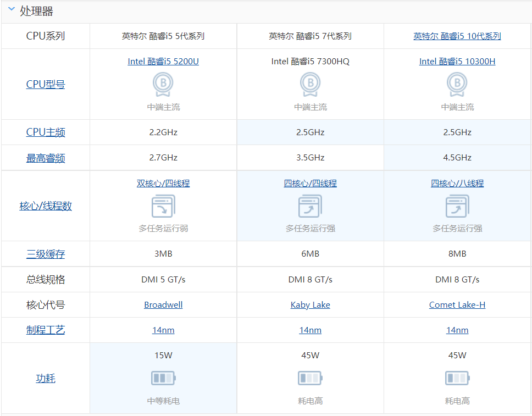
Task: Click Intel 酷睿i5 7300HQ text
Action: click(310, 62)
